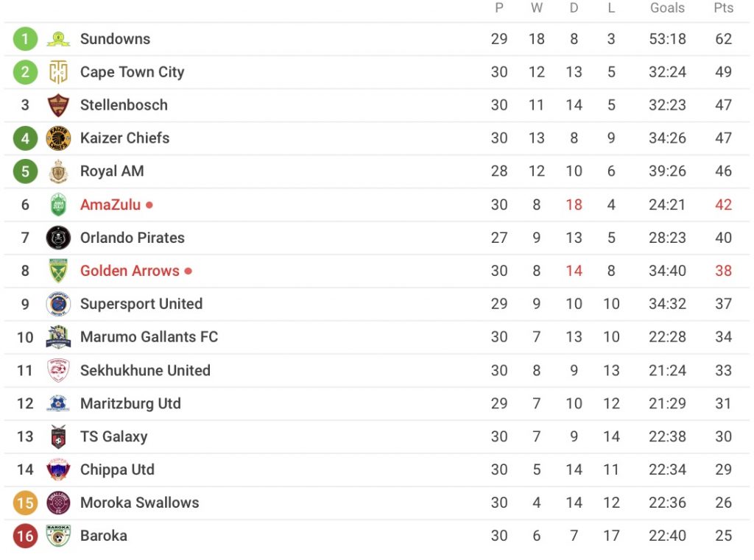
Task: Select the Moroka Swallows table row name
Action: pos(139,503)
